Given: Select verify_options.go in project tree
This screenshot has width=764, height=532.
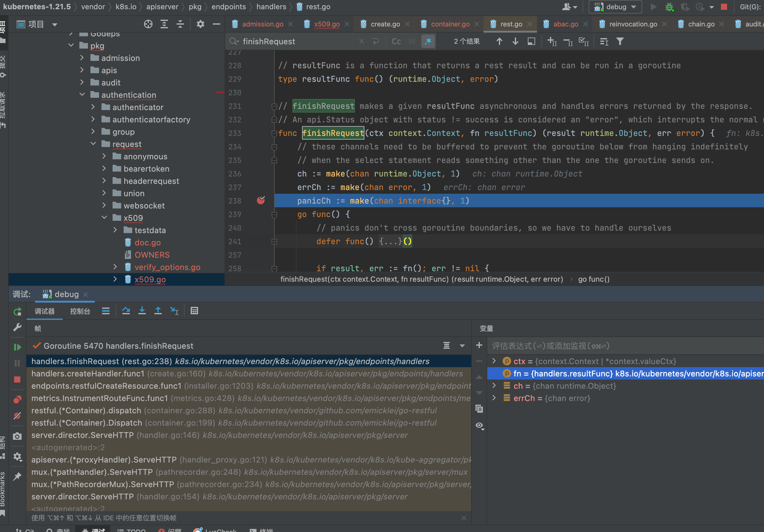Looking at the screenshot, I should 167,267.
